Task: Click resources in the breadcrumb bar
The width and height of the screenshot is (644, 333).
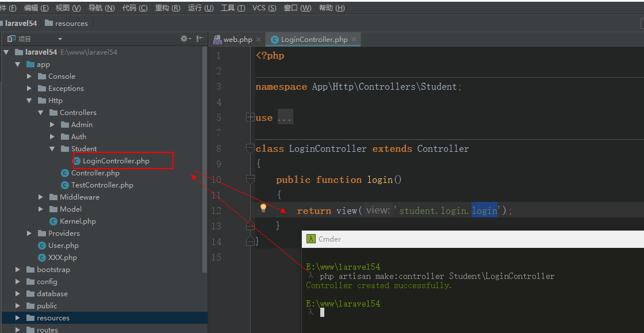Action: (71, 24)
